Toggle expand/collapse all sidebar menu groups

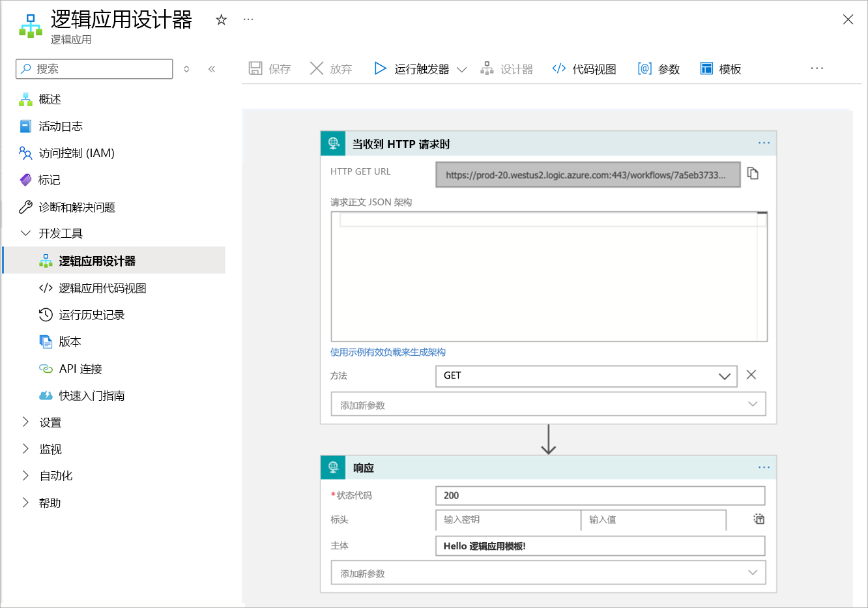(x=186, y=69)
